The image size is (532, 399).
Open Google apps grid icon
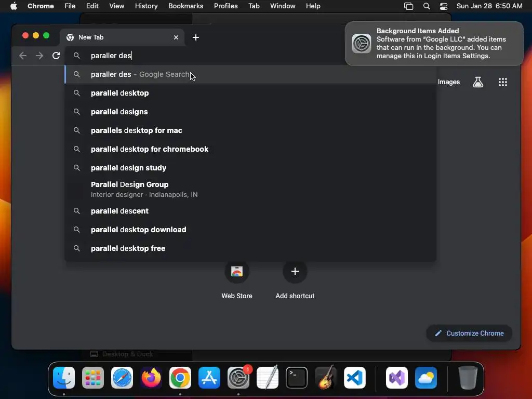click(x=503, y=82)
